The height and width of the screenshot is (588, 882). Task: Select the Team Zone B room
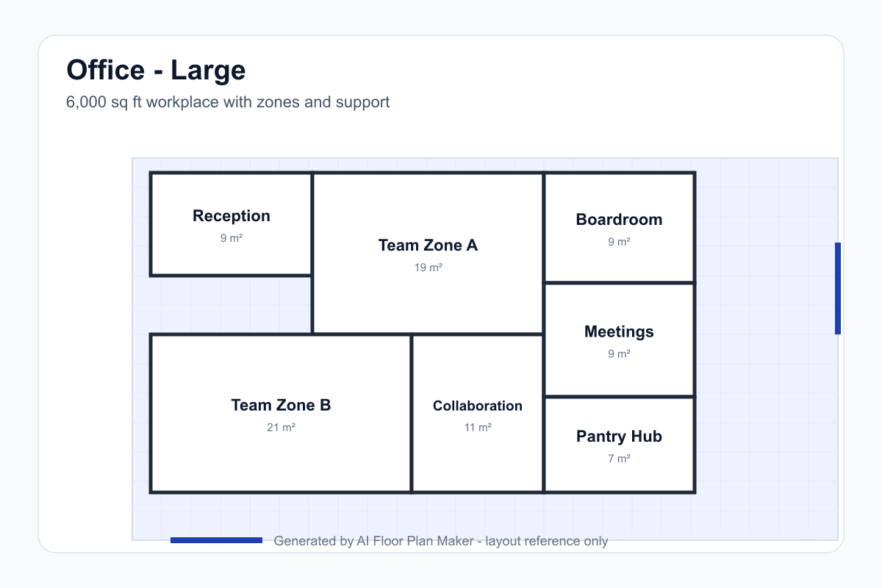click(x=281, y=413)
